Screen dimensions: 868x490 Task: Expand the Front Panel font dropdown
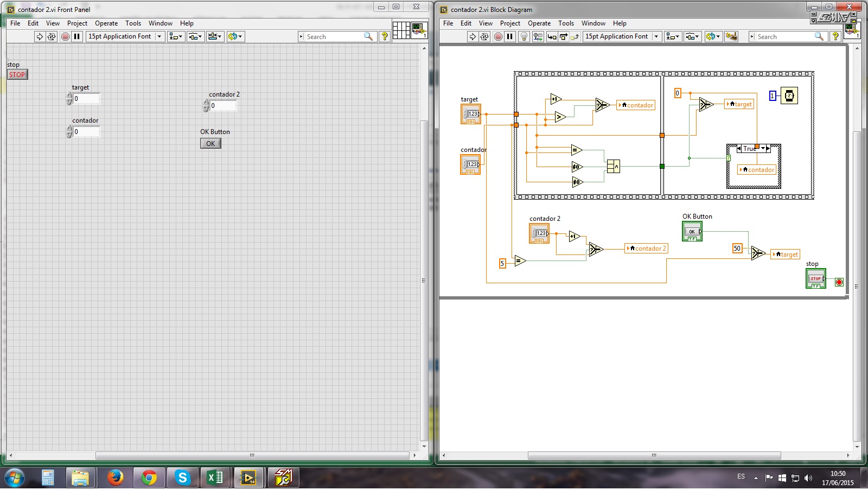pyautogui.click(x=159, y=36)
